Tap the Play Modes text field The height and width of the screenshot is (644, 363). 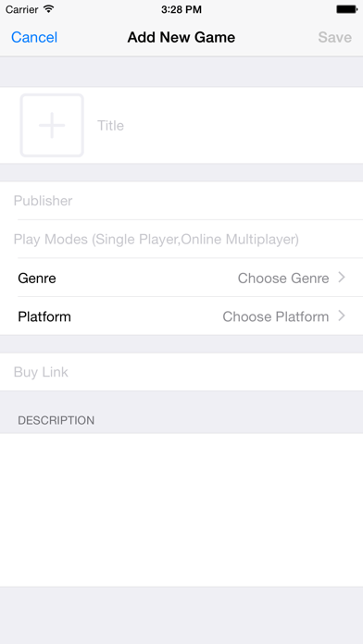181,239
